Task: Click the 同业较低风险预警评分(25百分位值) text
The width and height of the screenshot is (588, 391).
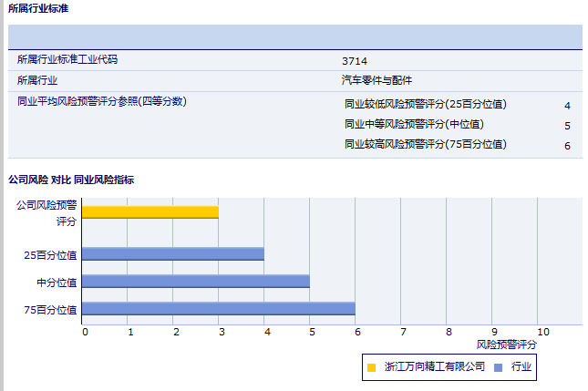Action: pos(425,105)
